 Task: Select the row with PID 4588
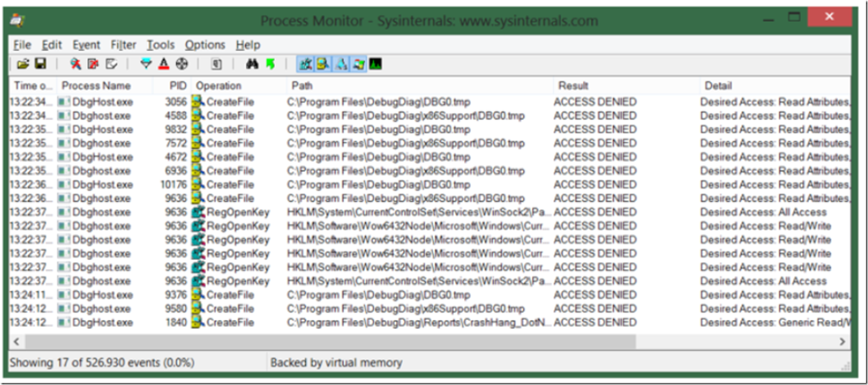pos(430,116)
